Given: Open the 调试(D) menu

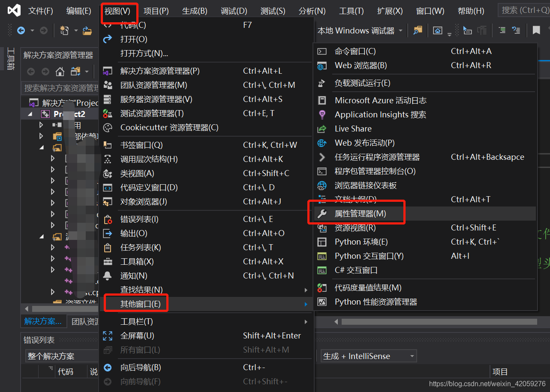Looking at the screenshot, I should [x=234, y=11].
